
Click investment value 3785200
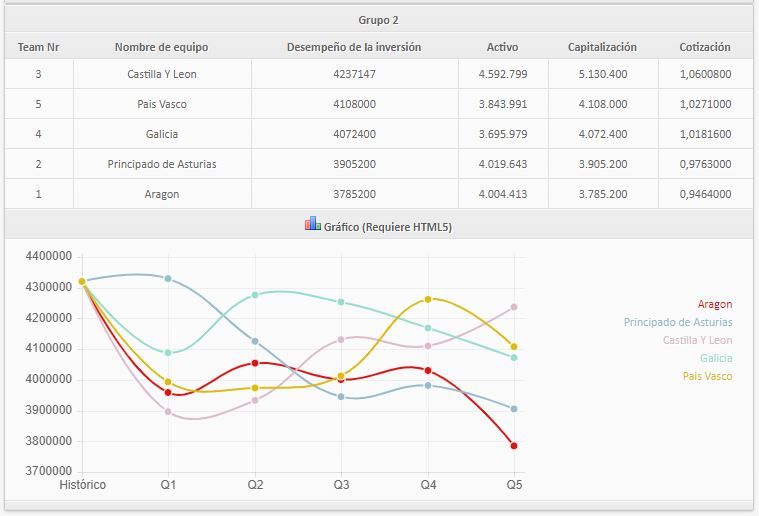coord(355,194)
